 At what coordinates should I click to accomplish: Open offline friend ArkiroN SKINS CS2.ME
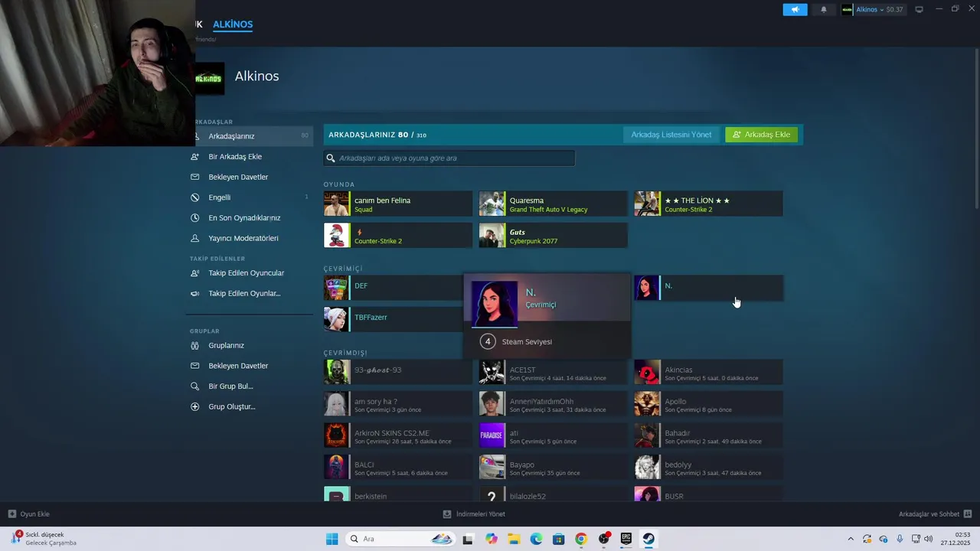(x=398, y=435)
